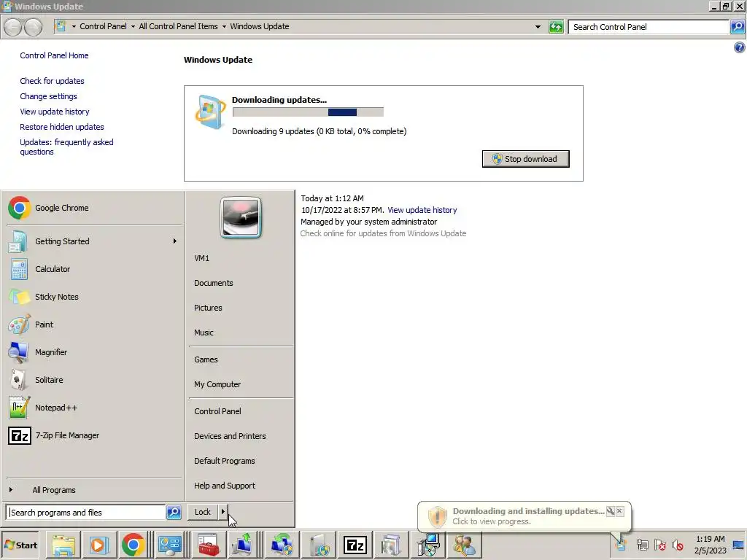Open Windows Explorer from the taskbar
This screenshot has width=747, height=560.
[x=64, y=545]
